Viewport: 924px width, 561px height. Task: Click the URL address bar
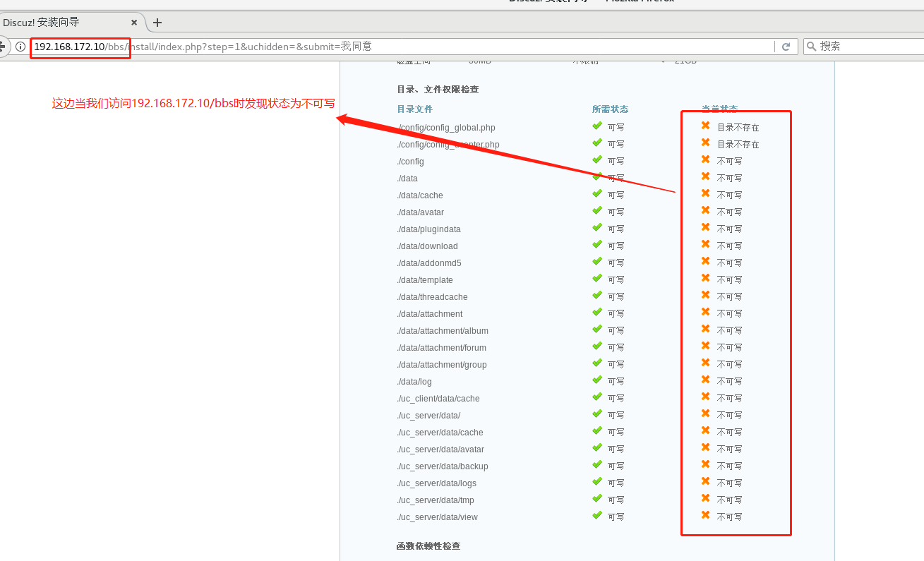402,47
